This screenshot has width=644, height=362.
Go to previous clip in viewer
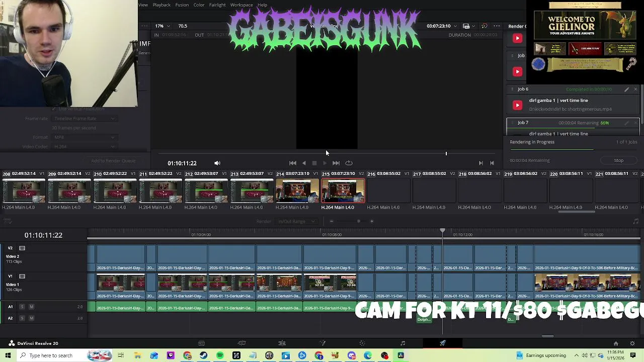click(492, 163)
